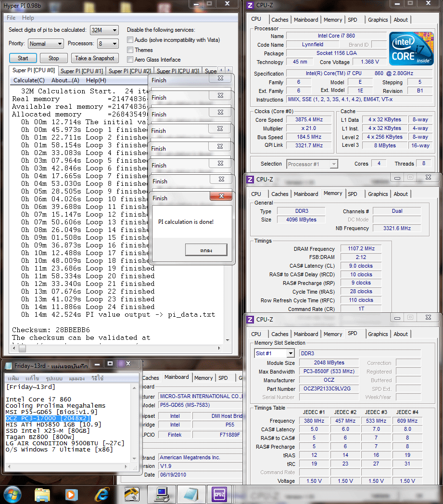Expand the Priority Normal dropdown
Viewport: 443px width, 504px height.
(x=46, y=43)
